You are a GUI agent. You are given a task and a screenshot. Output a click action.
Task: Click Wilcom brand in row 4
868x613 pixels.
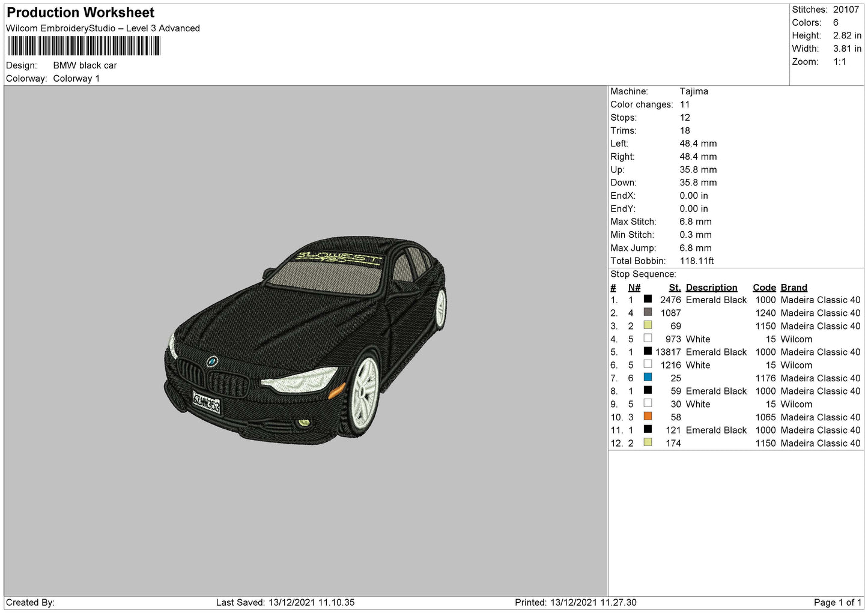796,339
